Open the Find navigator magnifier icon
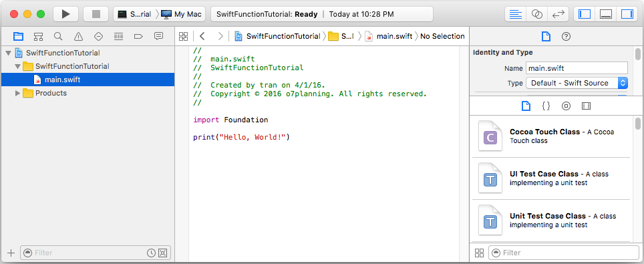 (x=58, y=36)
